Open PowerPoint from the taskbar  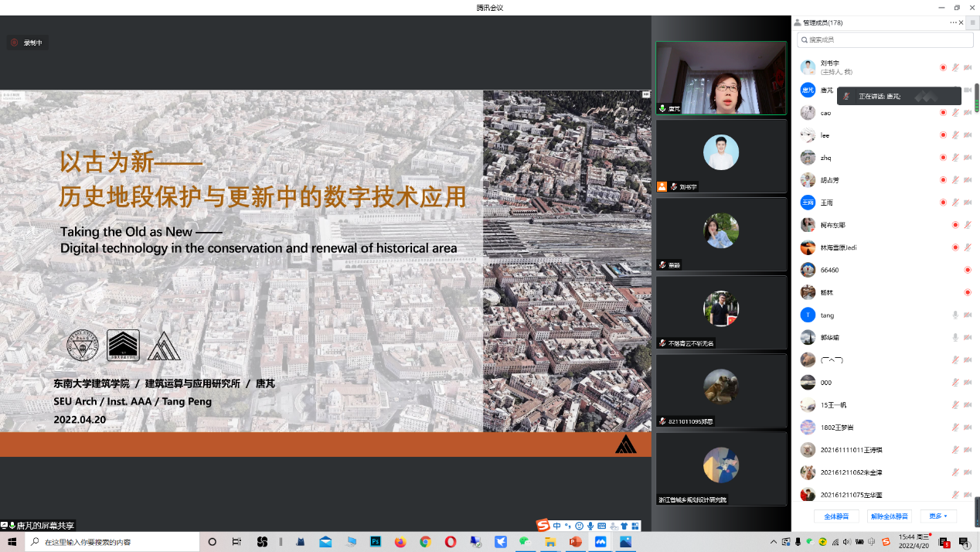point(575,542)
